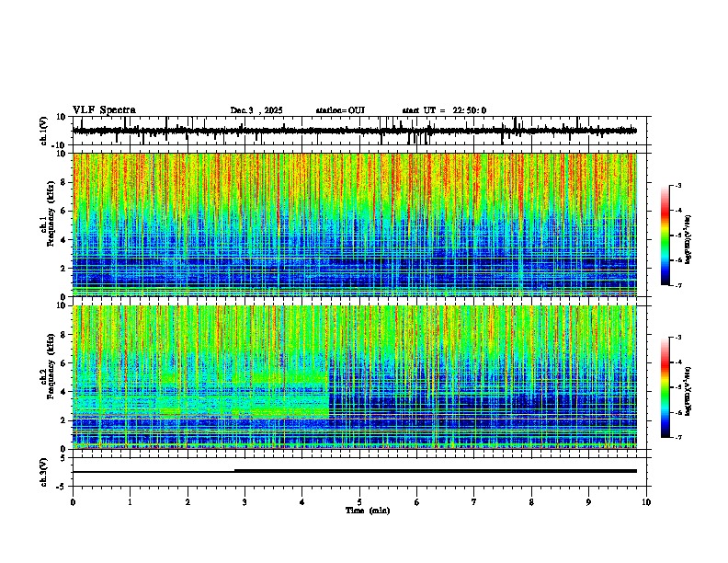This screenshot has height=563, width=728.
Task: Click the '2' kHz tick on ch.2 frequency axis
Action: pos(64,420)
